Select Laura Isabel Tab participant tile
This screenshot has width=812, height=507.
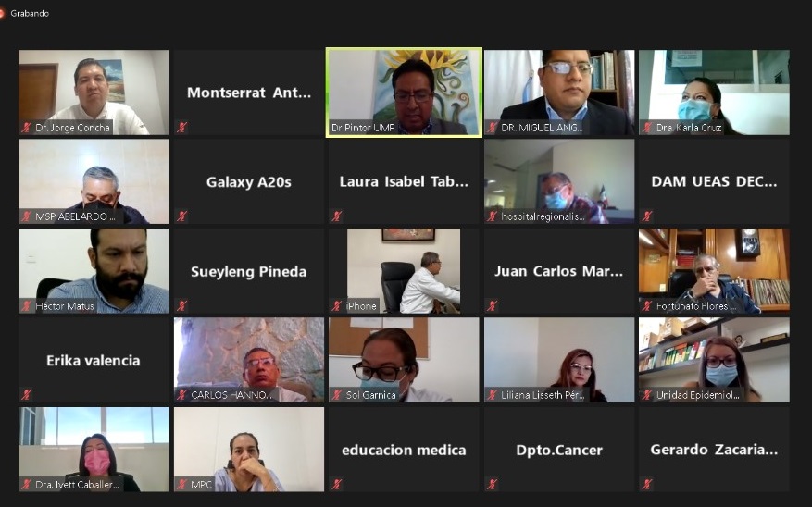(x=404, y=181)
